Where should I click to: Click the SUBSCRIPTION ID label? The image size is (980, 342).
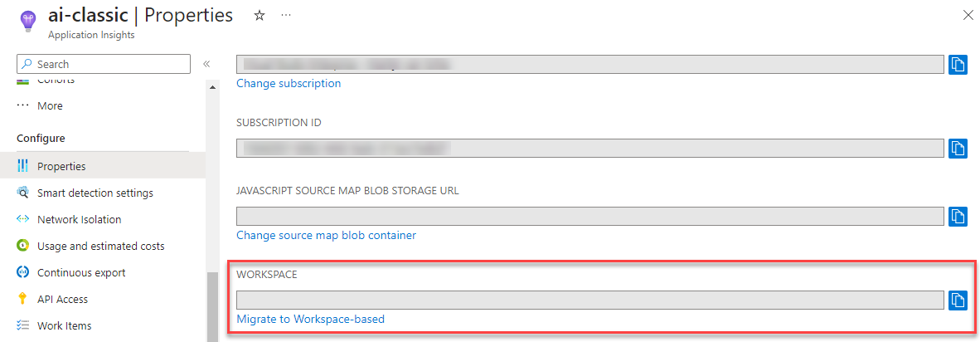tap(279, 123)
